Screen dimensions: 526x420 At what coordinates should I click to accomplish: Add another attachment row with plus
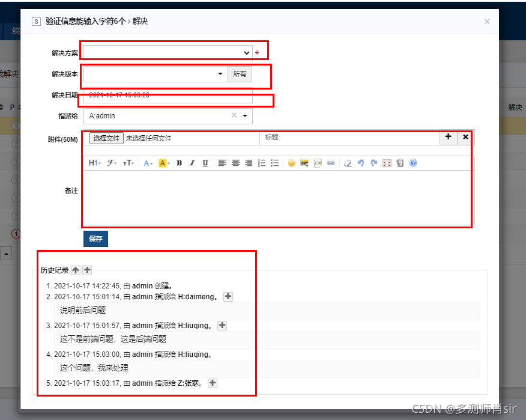(x=448, y=137)
